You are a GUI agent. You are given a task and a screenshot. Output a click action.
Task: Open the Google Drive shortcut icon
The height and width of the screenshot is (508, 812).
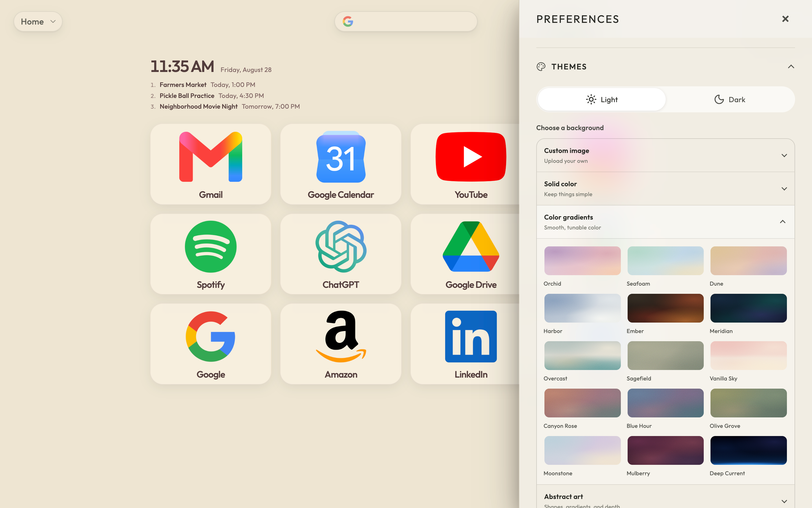point(471,247)
